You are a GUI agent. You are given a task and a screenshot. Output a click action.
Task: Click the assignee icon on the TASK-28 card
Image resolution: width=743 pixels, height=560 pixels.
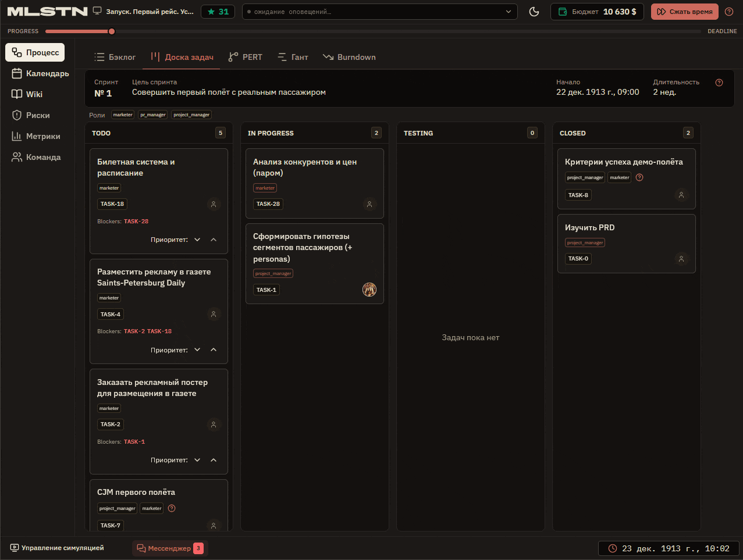(369, 204)
